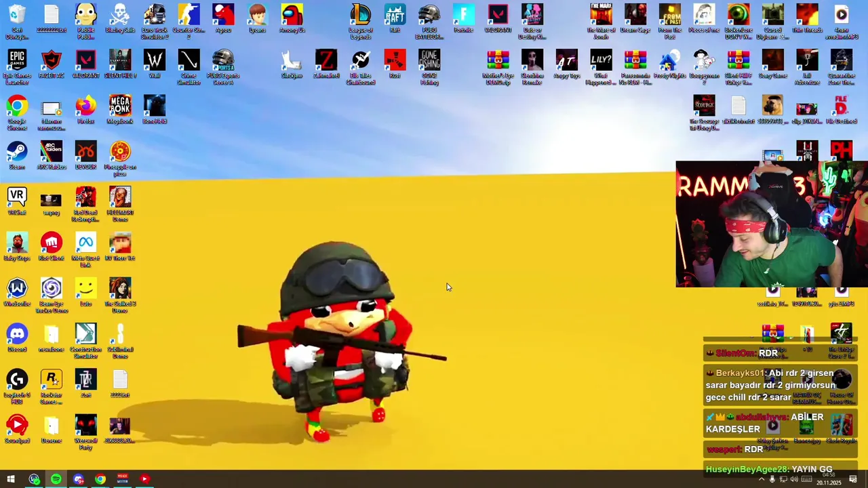
Task: Open the Meta Quest Link shortcut
Action: tap(85, 249)
